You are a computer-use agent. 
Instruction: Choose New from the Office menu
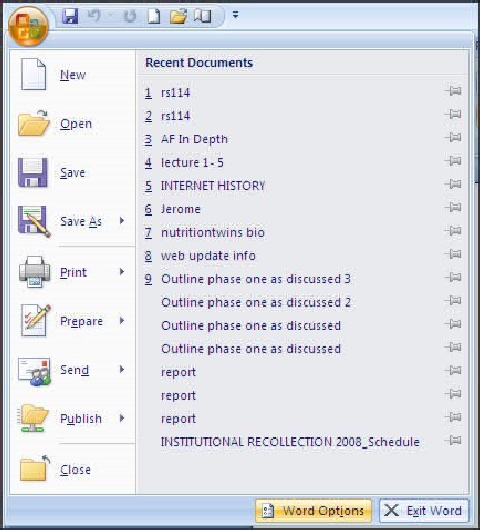(73, 74)
